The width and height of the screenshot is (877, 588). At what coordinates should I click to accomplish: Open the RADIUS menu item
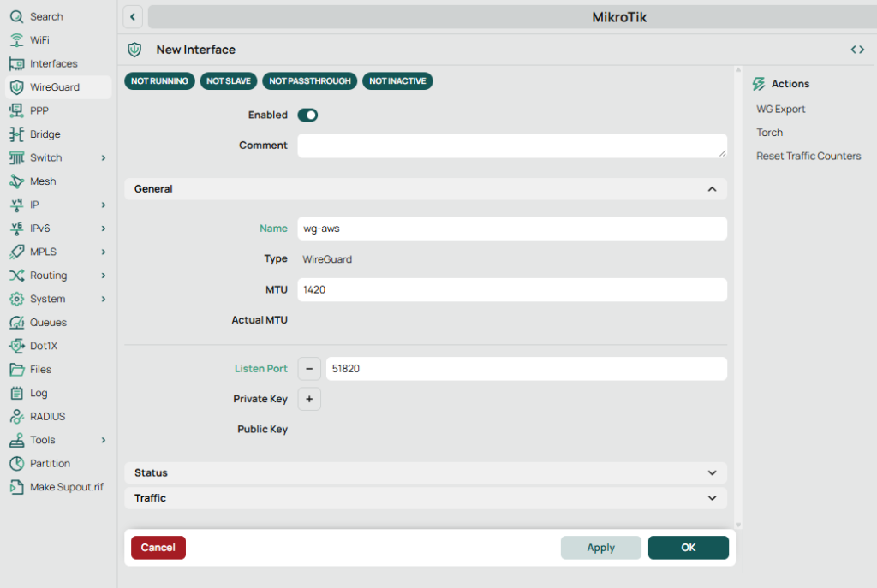click(x=47, y=417)
